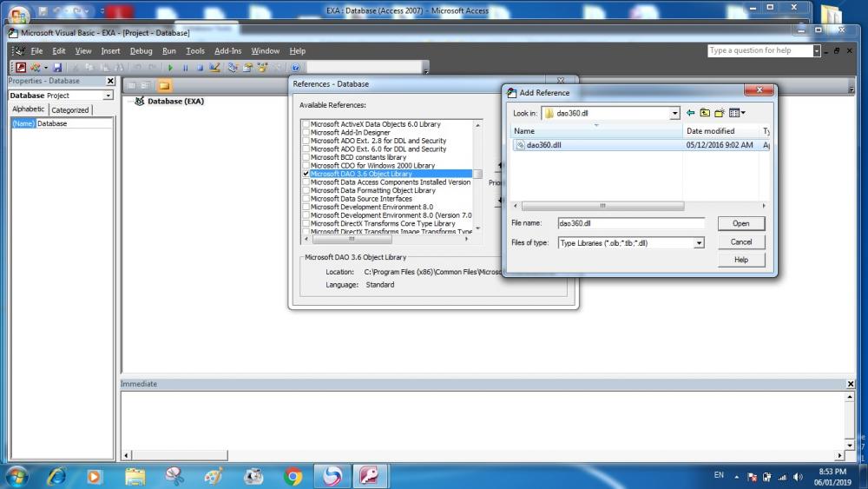Show hidden tray icons arrow
868x489 pixels.
pos(736,477)
